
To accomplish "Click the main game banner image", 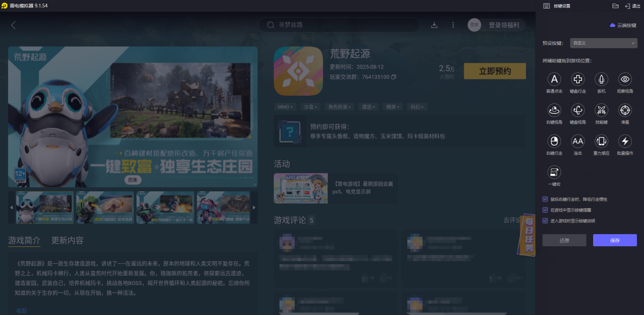I will (x=133, y=117).
